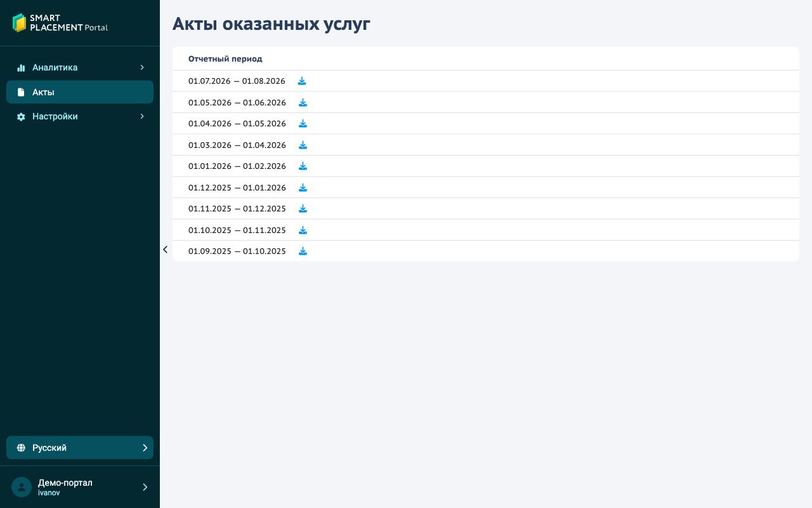812x508 pixels.
Task: Download the act for 01.01.2026 — 01.02.2026
Action: pyautogui.click(x=303, y=166)
